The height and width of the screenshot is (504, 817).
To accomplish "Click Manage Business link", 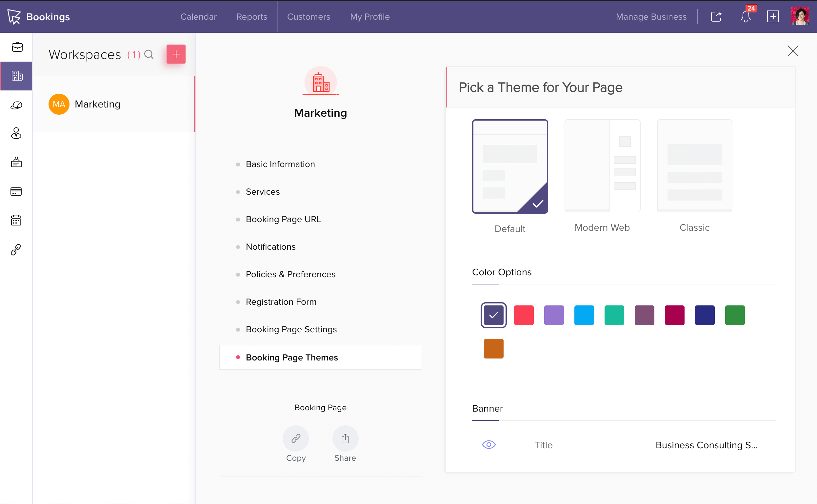I will click(651, 17).
